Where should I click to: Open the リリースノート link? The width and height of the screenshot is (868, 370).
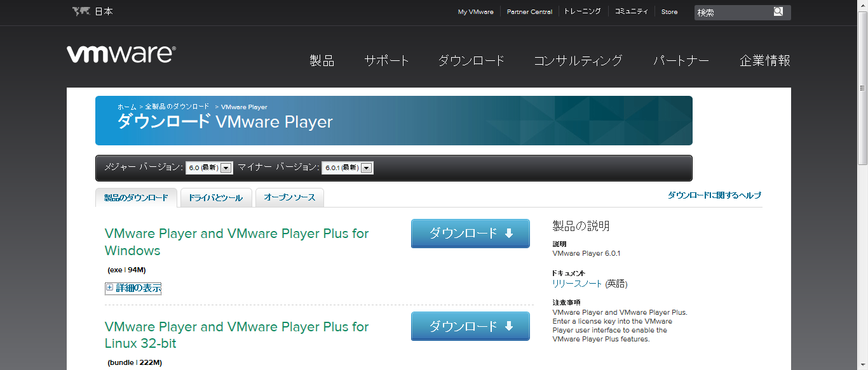coord(578,284)
